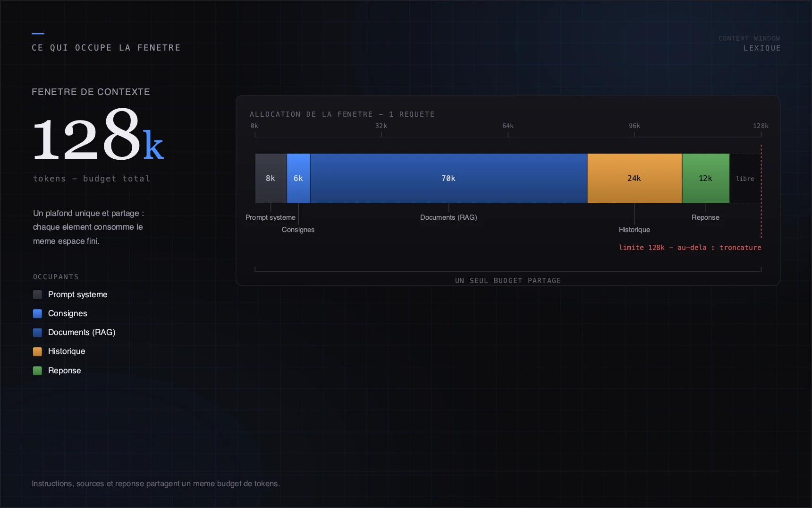
Task: Click the dark blue Documents (RAG) legend swatch
Action: click(37, 332)
